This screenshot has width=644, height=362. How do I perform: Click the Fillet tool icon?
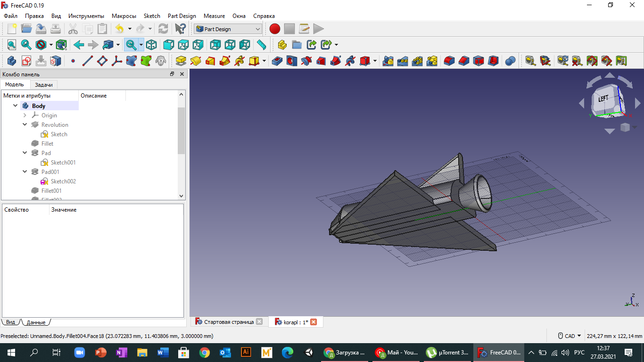tap(449, 61)
